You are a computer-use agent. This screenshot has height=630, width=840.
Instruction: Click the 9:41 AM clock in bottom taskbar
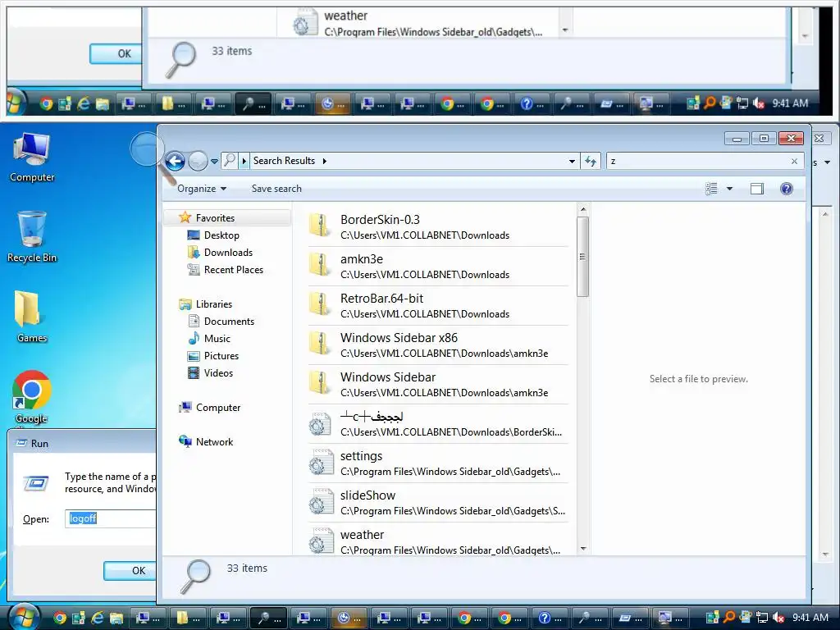click(810, 618)
